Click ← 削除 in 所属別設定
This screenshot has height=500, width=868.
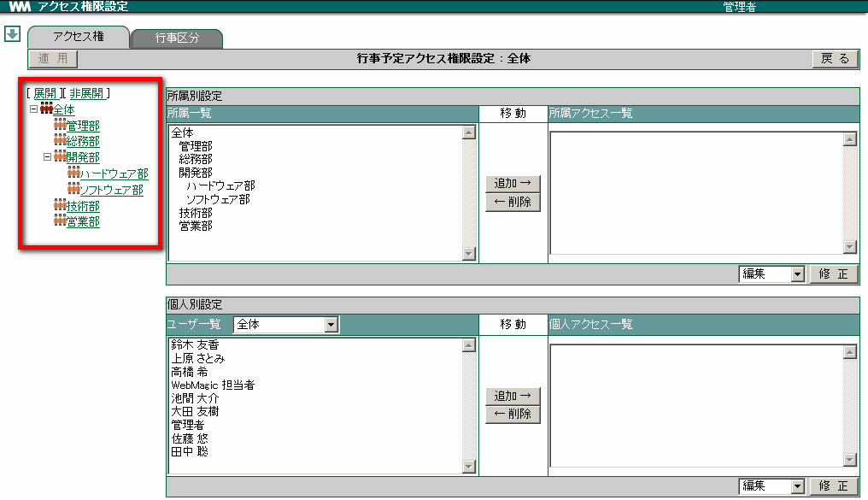(513, 202)
